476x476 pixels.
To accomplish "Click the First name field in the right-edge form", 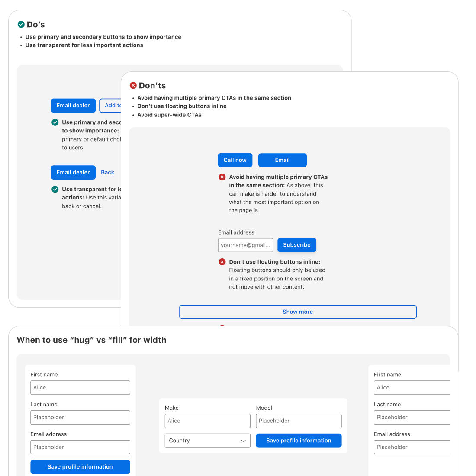I will [412, 388].
